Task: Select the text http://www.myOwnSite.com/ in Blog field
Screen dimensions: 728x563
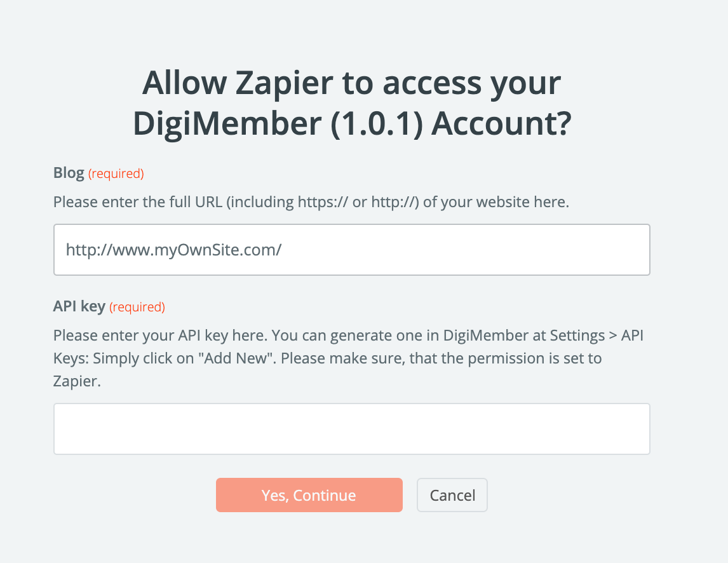Action: (172, 249)
